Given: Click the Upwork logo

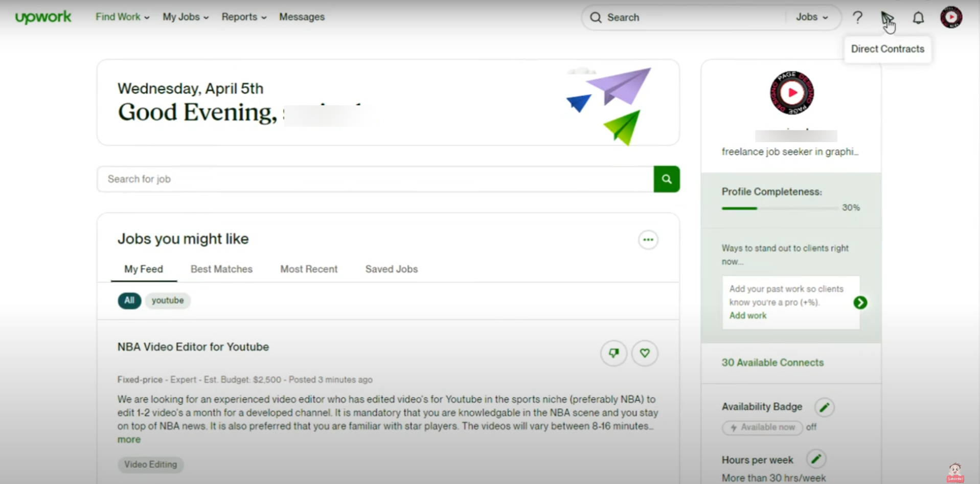Looking at the screenshot, I should click(x=43, y=17).
